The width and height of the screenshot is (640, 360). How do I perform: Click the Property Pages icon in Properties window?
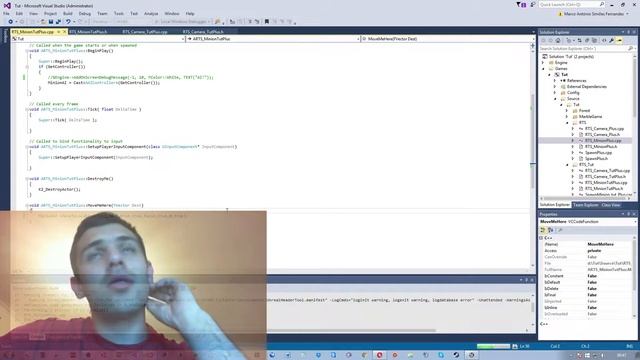(560, 230)
